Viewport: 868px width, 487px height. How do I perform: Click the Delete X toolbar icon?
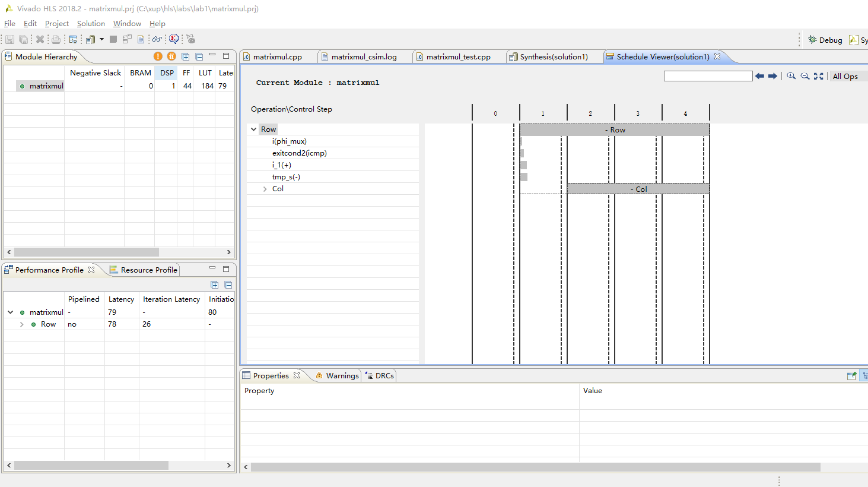coord(40,39)
